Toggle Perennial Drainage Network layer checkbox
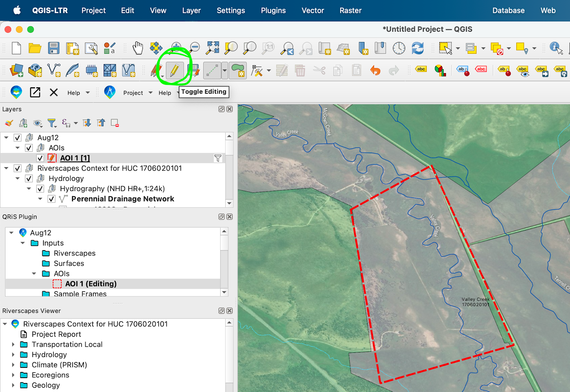570x392 pixels. [x=52, y=199]
